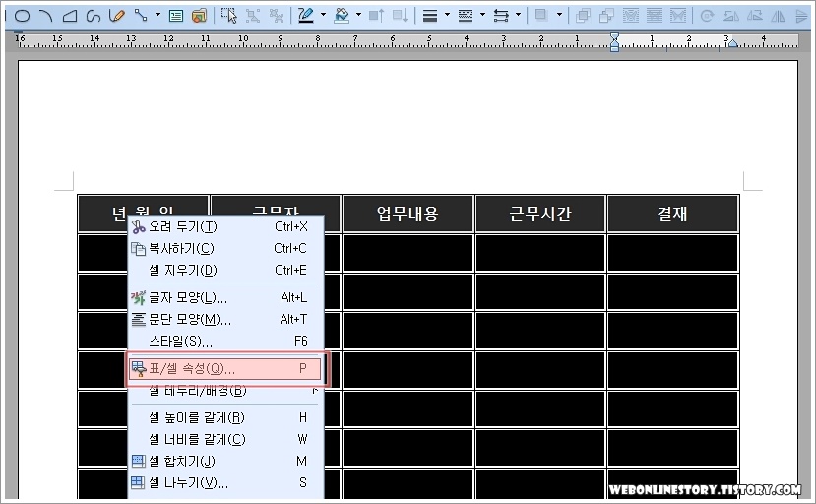The width and height of the screenshot is (816, 504).
Task: Choose 셀 합치기 merge cells item
Action: click(x=224, y=461)
